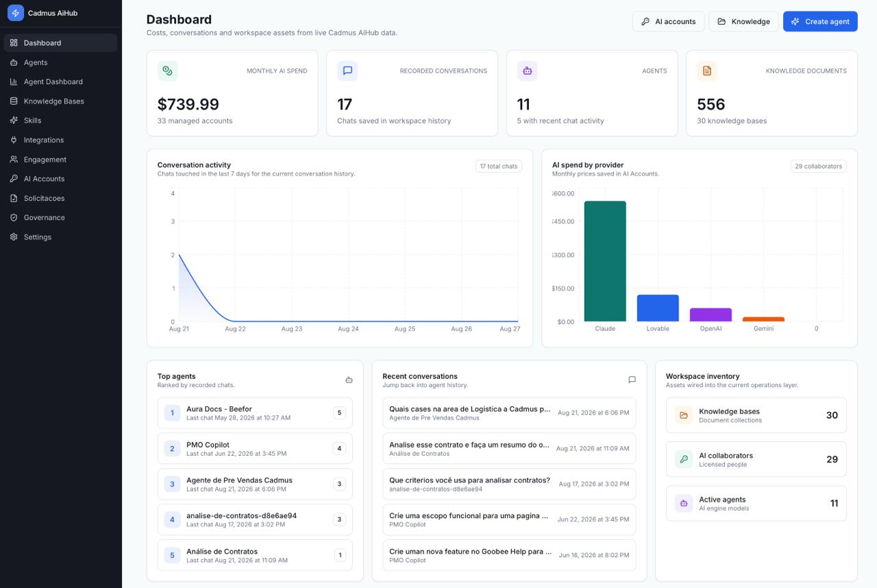Click the Governance shield icon
Viewport: 877px width, 588px height.
pyautogui.click(x=14, y=217)
